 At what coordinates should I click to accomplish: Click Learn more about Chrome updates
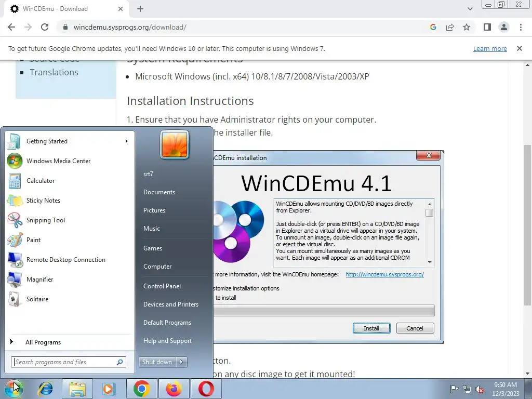[x=490, y=48]
